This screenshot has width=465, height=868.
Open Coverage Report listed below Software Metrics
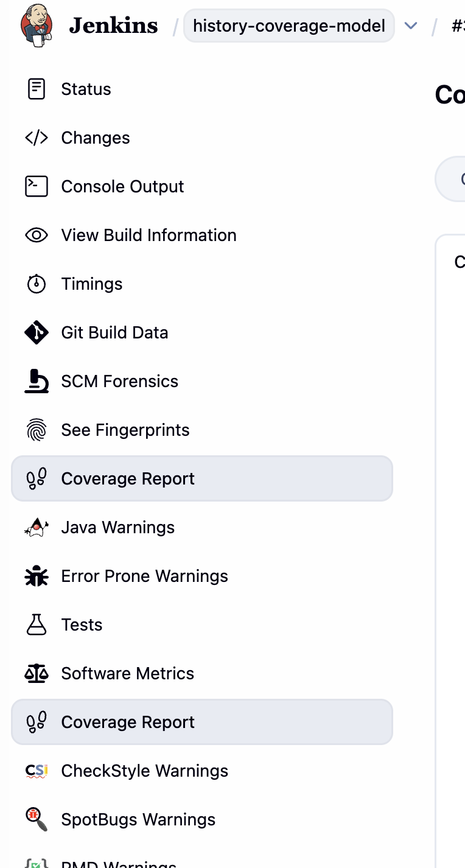tap(128, 722)
